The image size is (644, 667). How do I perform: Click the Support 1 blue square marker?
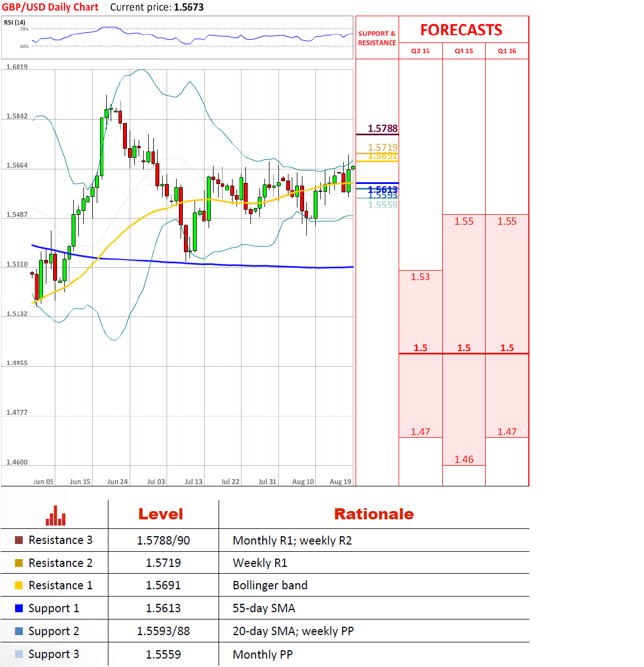coord(19,608)
